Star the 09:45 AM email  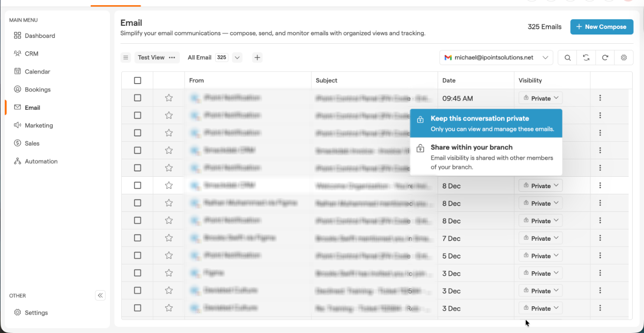[169, 98]
